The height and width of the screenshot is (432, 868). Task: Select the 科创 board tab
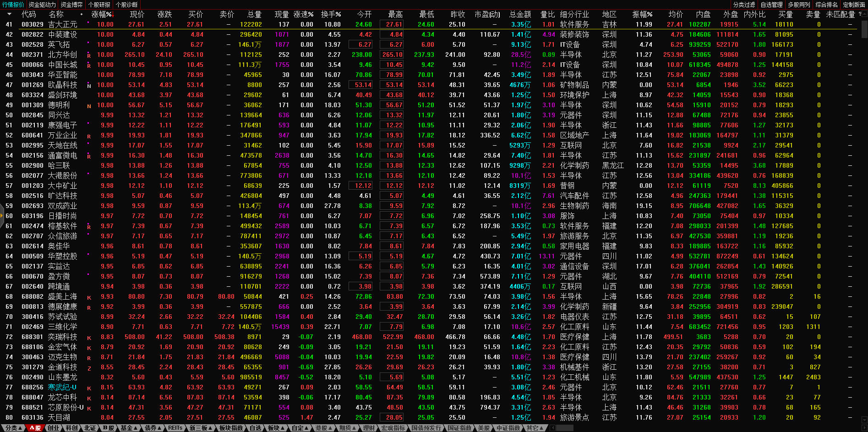(71, 428)
